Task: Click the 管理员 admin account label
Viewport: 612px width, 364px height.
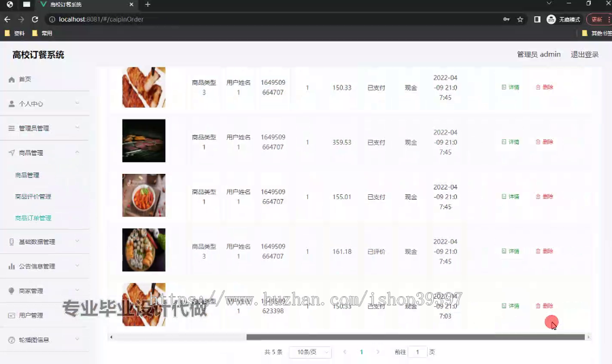Action: pyautogui.click(x=539, y=54)
